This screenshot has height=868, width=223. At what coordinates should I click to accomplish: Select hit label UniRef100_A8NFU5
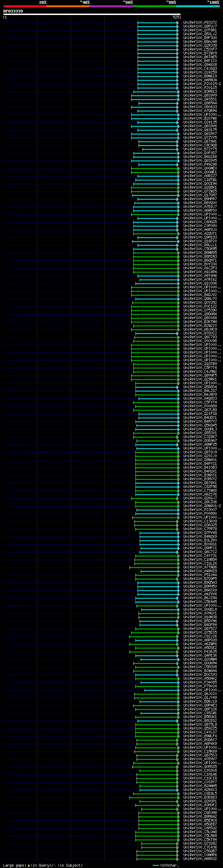tap(200, 444)
